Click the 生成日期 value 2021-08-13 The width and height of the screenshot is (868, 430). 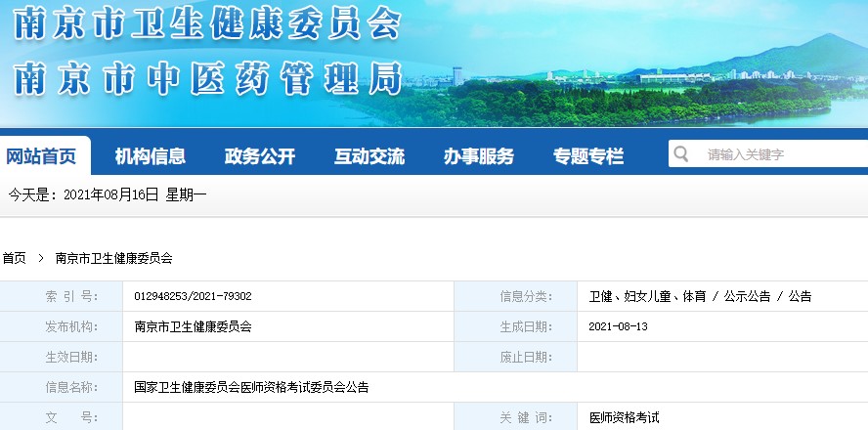[x=618, y=326]
